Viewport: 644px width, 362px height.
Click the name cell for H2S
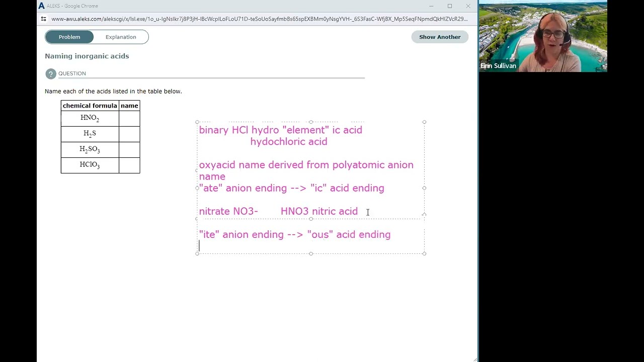point(129,134)
